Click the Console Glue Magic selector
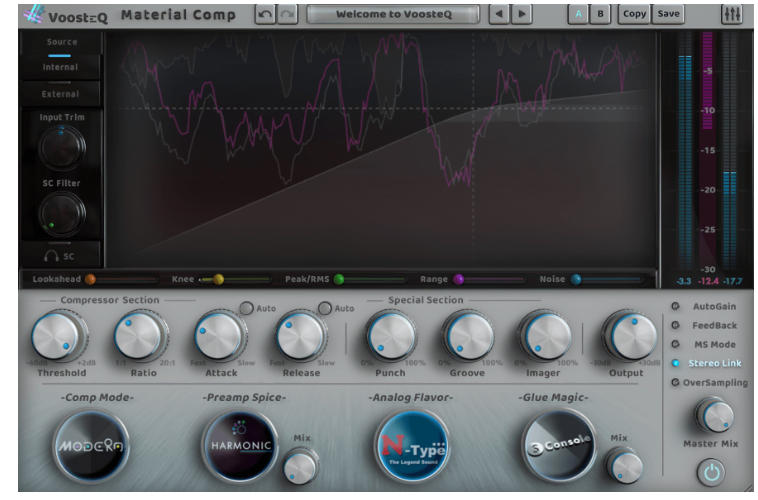758x500 pixels. pyautogui.click(x=559, y=446)
